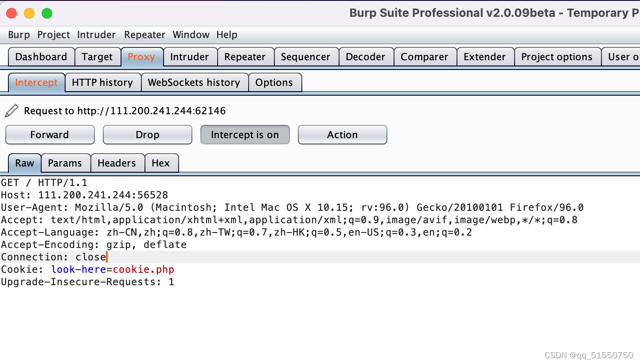The width and height of the screenshot is (640, 364).
Task: Toggle the Intercept is on button
Action: point(245,135)
